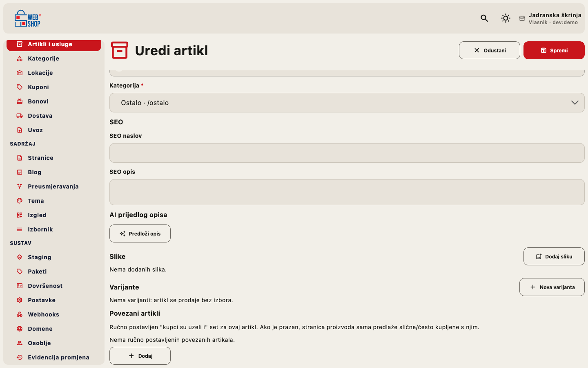Click the Web Shop logo
The width and height of the screenshot is (588, 368).
27,18
